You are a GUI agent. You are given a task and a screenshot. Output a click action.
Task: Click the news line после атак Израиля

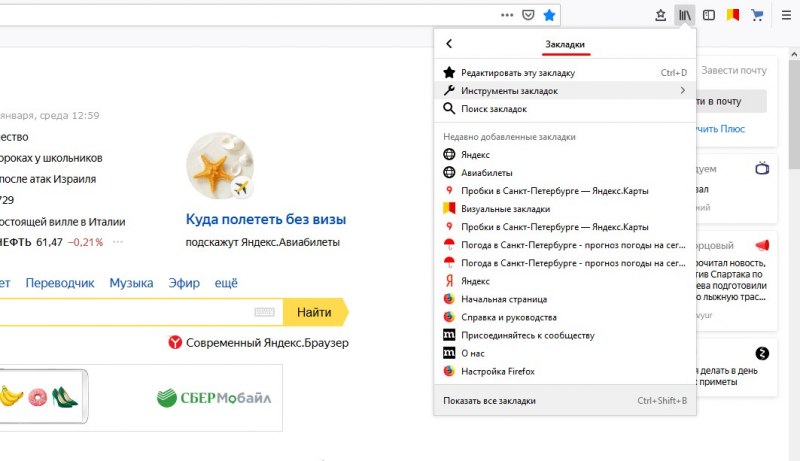(48, 179)
